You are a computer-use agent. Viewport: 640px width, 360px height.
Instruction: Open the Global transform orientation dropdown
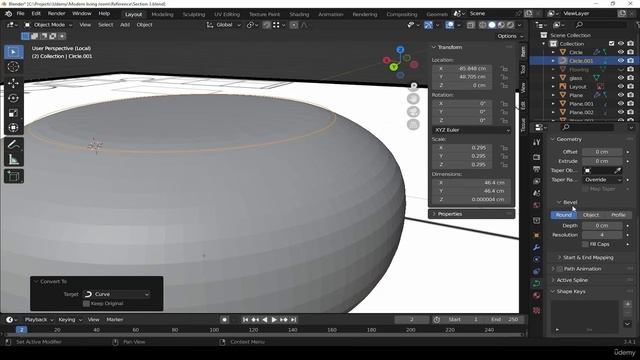(x=223, y=25)
